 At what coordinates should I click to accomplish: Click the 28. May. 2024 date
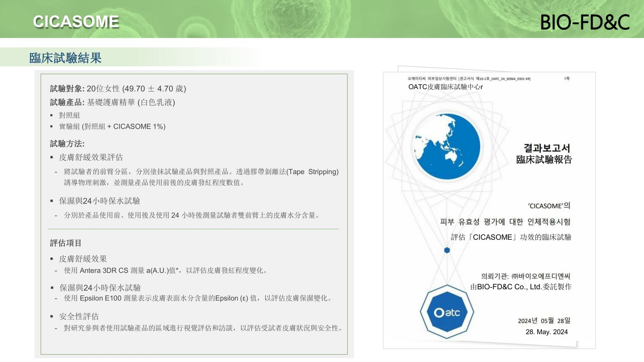pos(546,332)
